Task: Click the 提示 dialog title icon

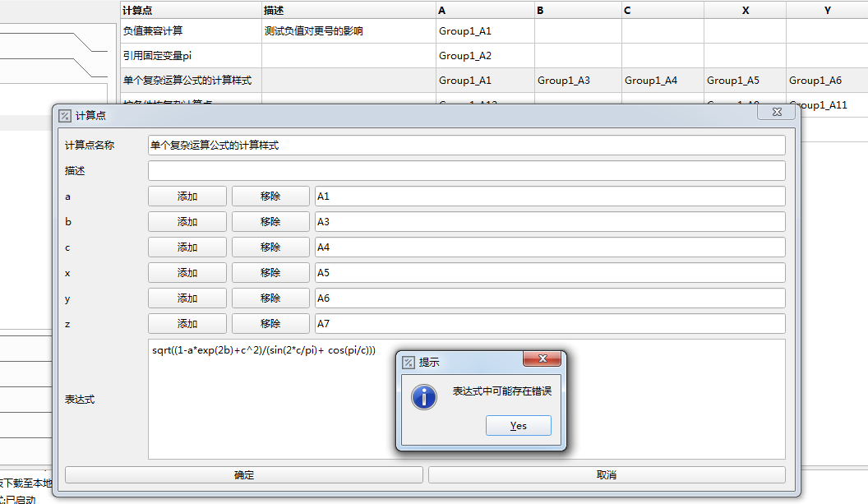Action: (x=409, y=363)
